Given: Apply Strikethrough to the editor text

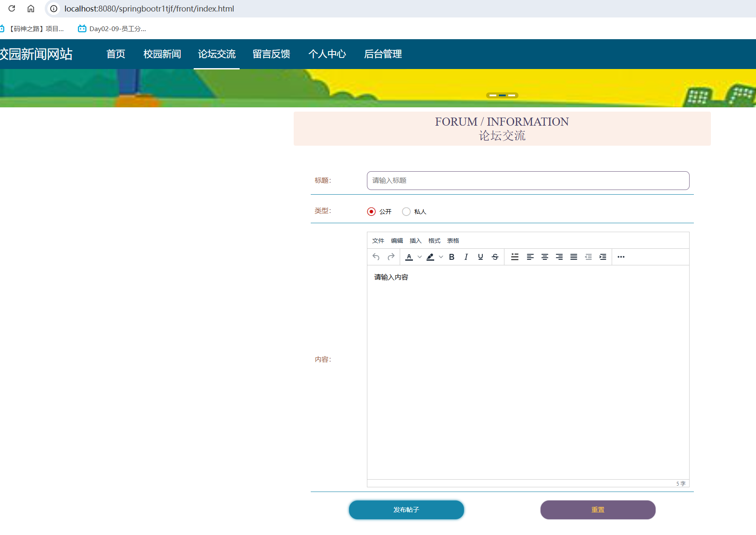Looking at the screenshot, I should point(495,257).
